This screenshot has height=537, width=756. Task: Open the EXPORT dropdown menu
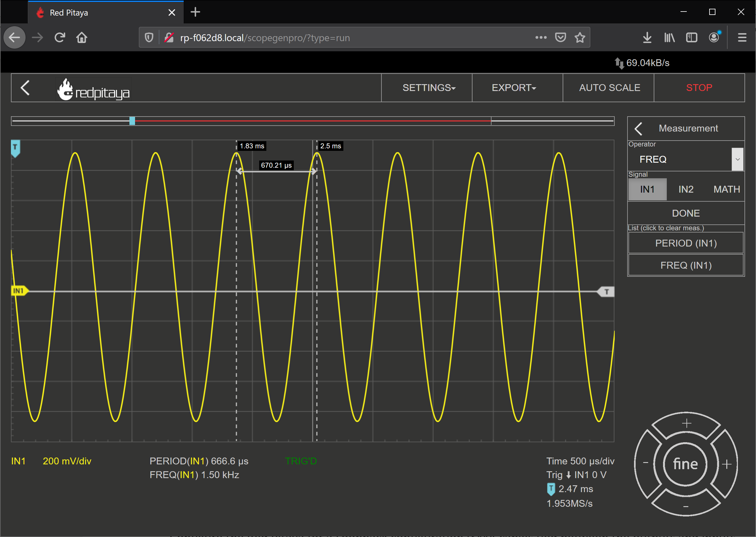[x=514, y=88]
